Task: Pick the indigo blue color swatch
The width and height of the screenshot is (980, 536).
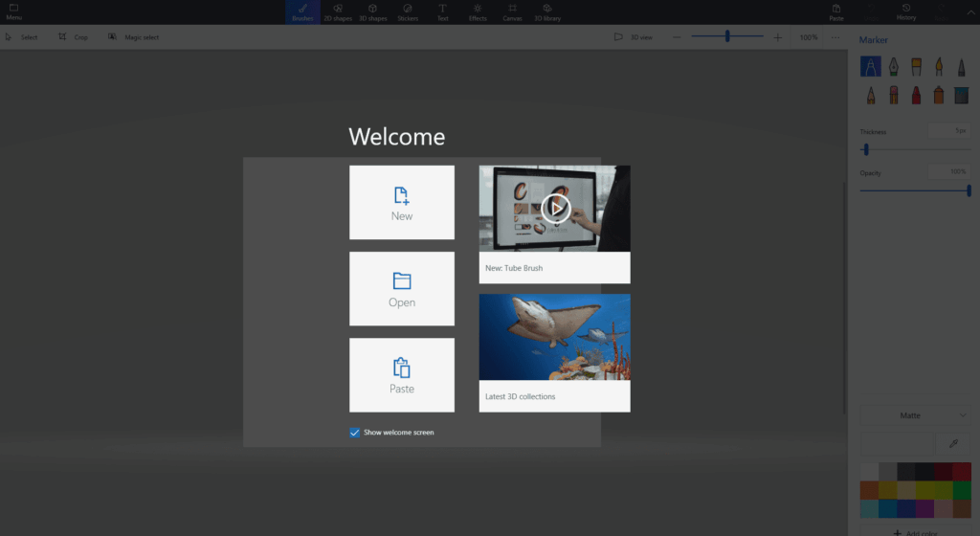Action: tap(906, 508)
